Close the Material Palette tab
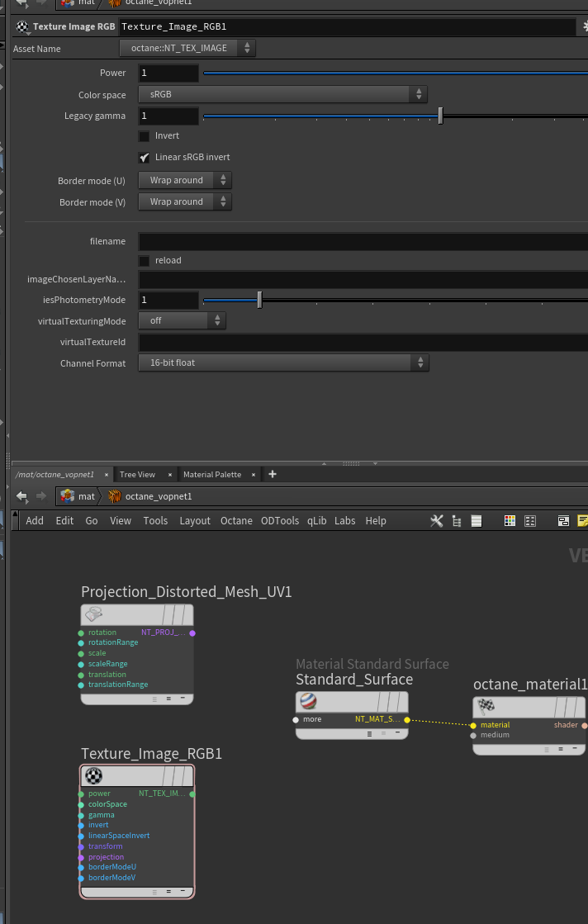588x924 pixels. 254,474
